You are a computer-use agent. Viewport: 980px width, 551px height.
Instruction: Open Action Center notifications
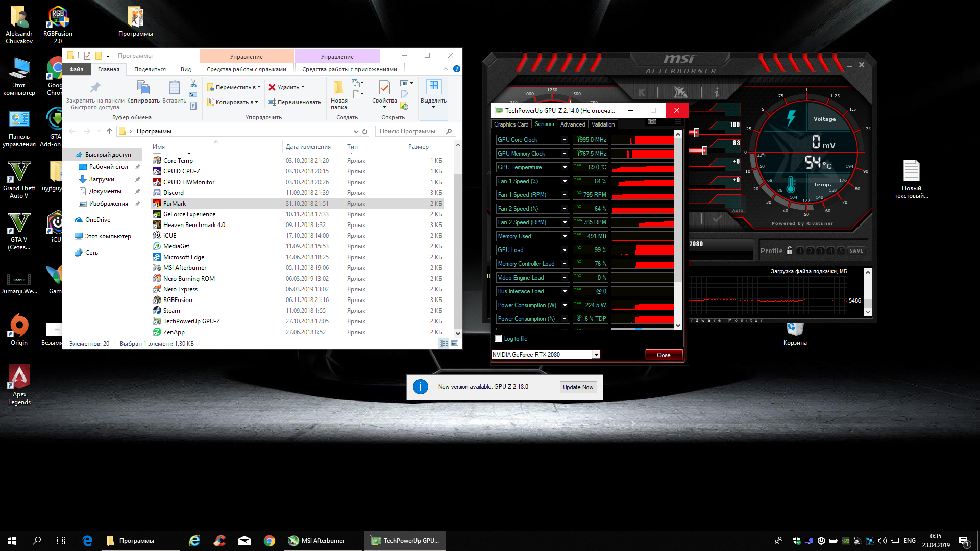(964, 541)
